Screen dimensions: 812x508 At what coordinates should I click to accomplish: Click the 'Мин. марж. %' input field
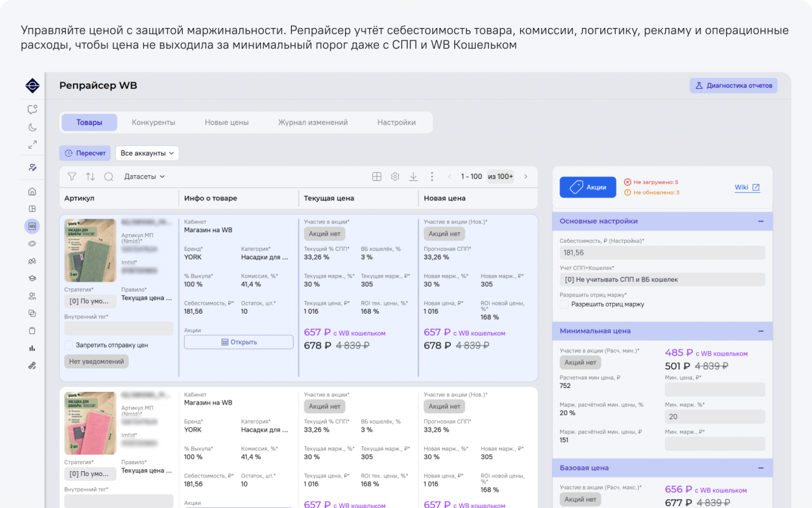(715, 417)
